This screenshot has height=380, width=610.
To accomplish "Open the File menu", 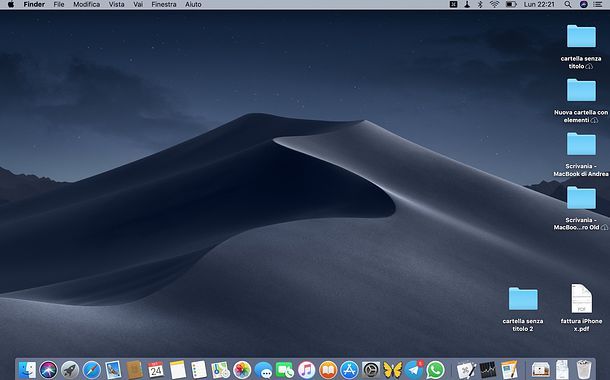I will pyautogui.click(x=59, y=4).
